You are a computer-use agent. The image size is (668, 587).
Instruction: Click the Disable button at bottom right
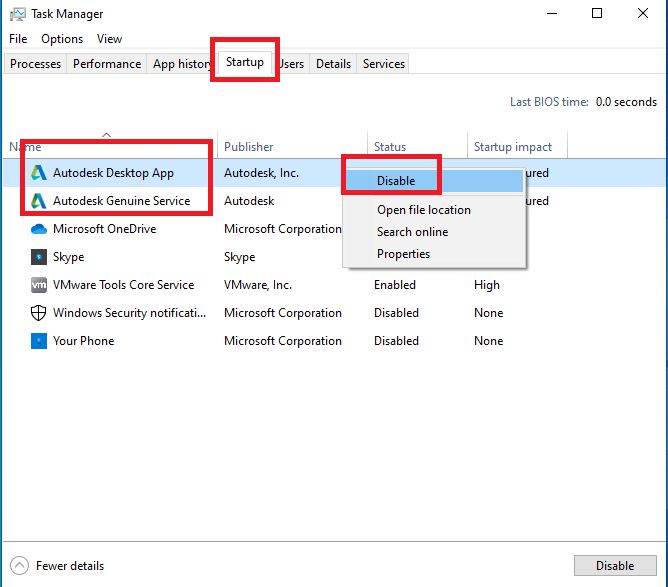[615, 566]
